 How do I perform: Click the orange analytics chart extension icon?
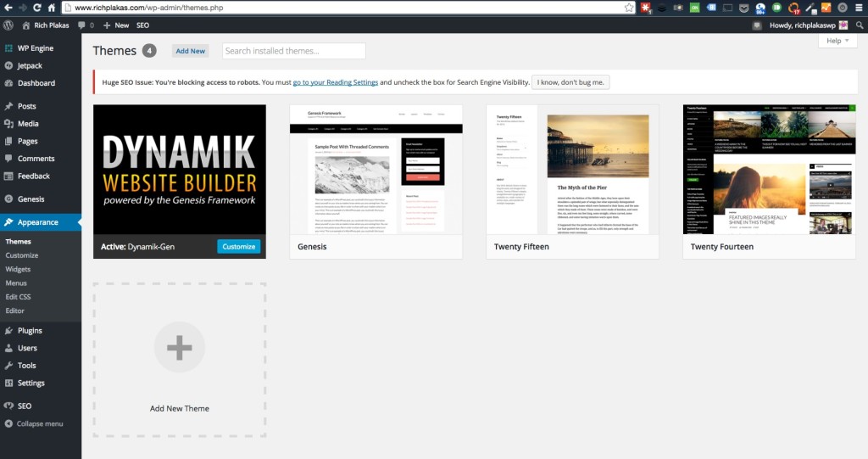(x=826, y=7)
